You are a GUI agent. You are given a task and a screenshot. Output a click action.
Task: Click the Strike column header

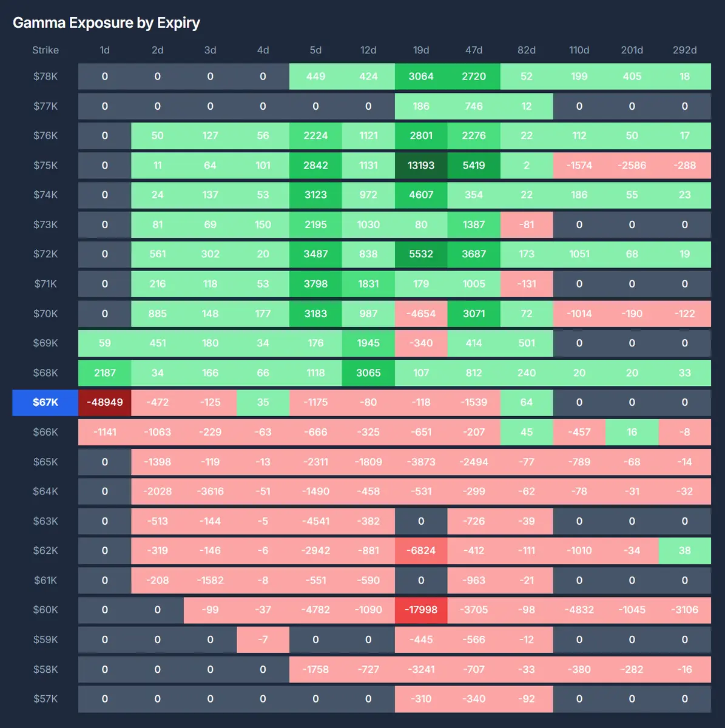pyautogui.click(x=46, y=50)
